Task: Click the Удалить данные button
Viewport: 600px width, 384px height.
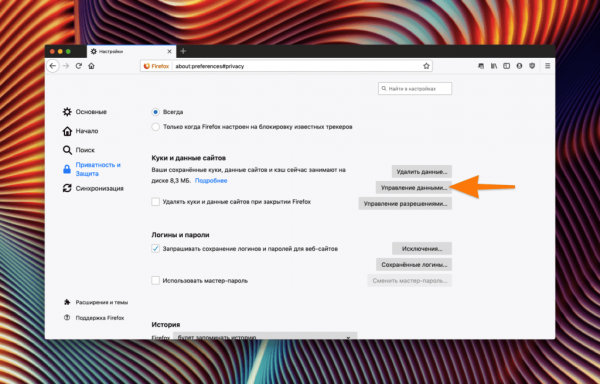Action: point(422,172)
